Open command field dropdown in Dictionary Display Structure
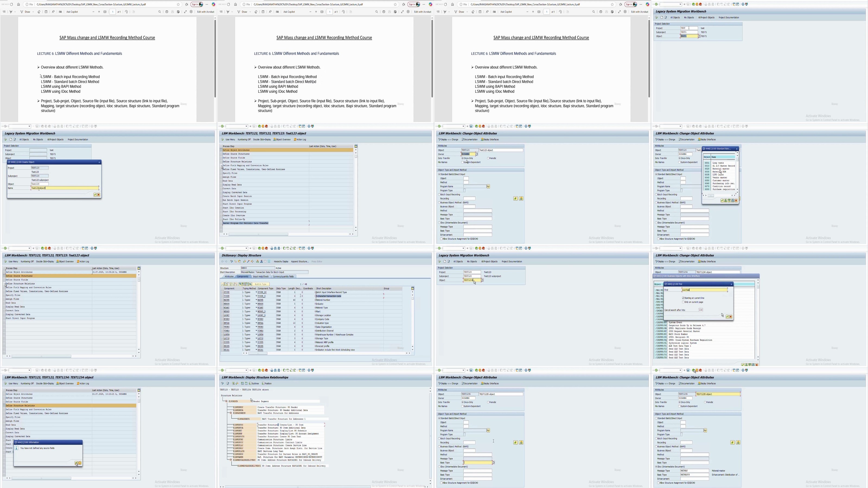Screen dimensions: 868x488 point(246,248)
